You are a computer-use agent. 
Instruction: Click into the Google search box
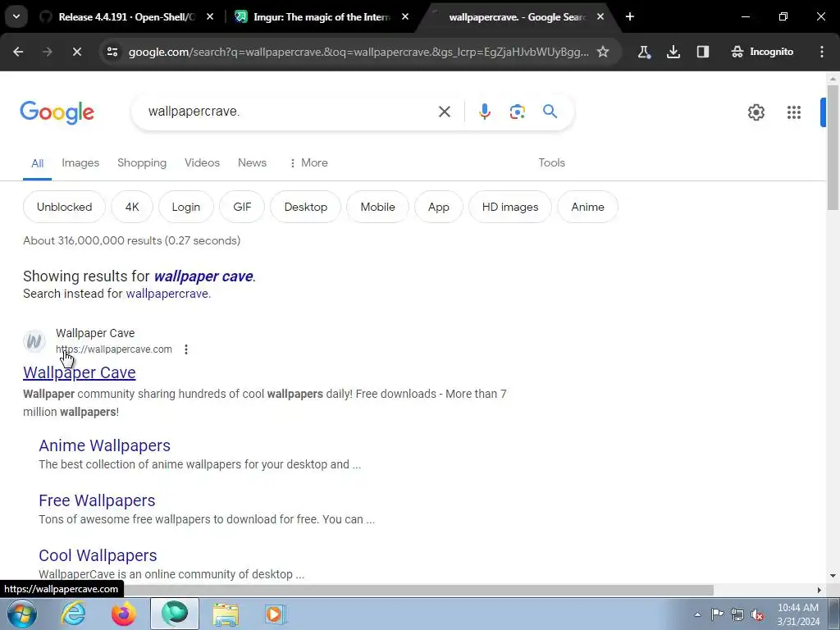pyautogui.click(x=284, y=112)
